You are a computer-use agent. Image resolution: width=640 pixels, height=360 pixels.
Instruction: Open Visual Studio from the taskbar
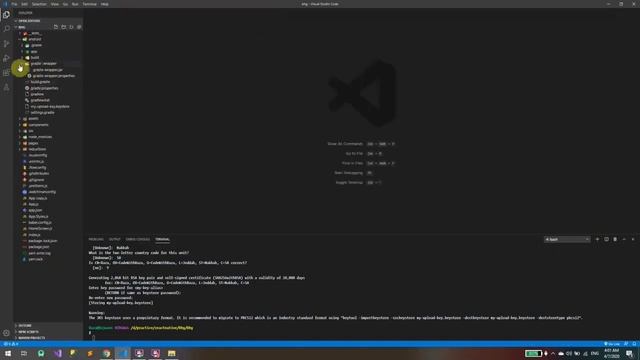click(58, 353)
